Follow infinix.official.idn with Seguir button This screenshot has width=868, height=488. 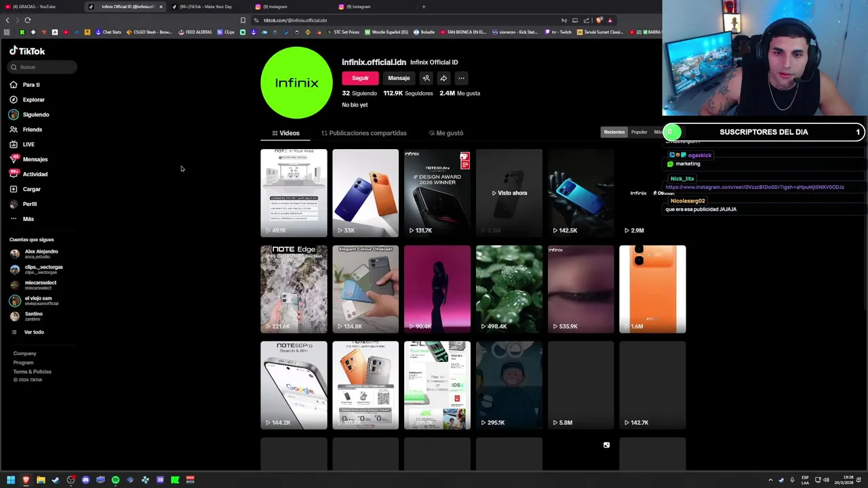(360, 78)
